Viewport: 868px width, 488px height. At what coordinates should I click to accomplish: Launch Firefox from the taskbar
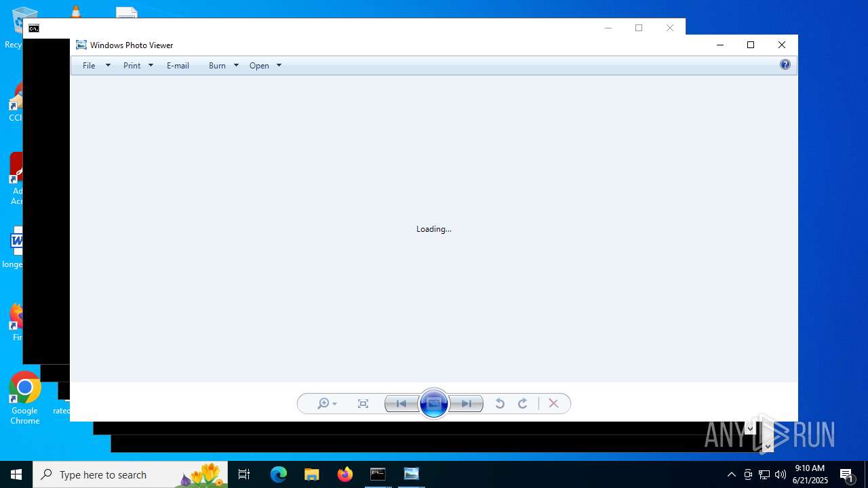click(345, 474)
